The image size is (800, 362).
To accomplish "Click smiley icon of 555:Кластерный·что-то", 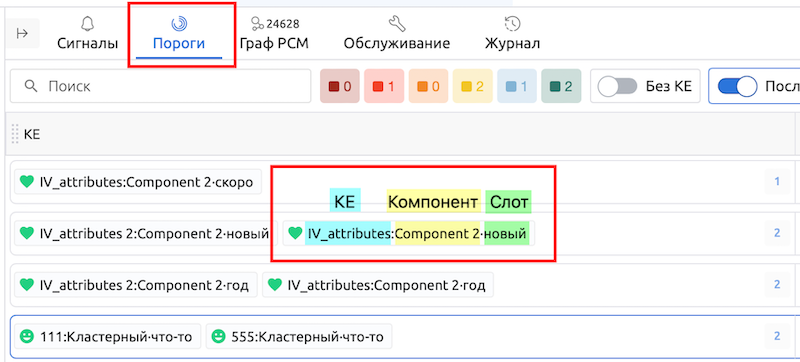I will 218,337.
